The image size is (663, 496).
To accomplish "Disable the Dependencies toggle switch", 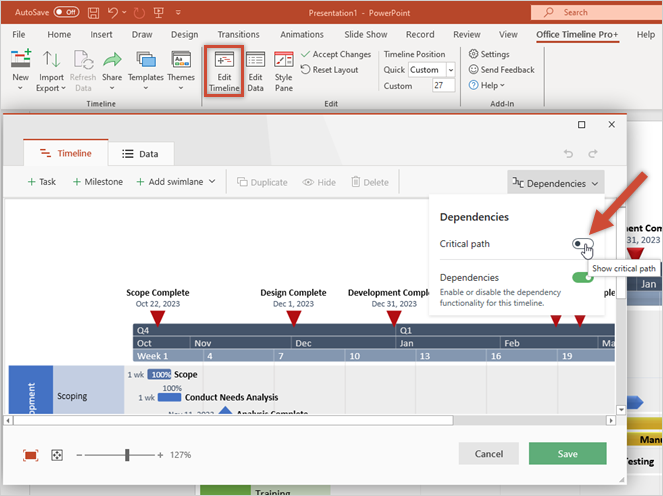I will pyautogui.click(x=582, y=277).
